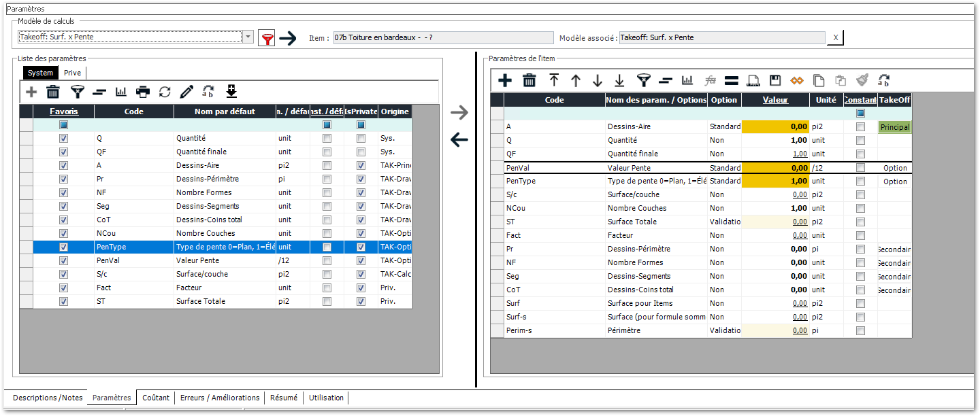Open Option cell for Valeur Pente row

click(x=724, y=168)
